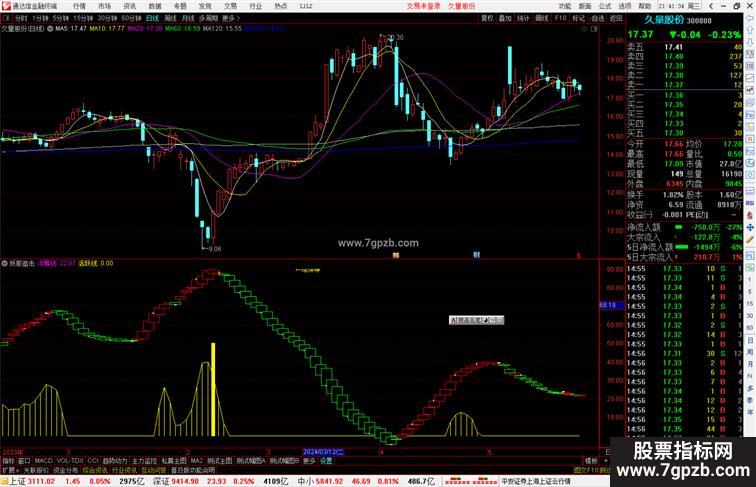Select the 周线 weekly period
Viewport: 756px width, 487px height.
(170, 18)
